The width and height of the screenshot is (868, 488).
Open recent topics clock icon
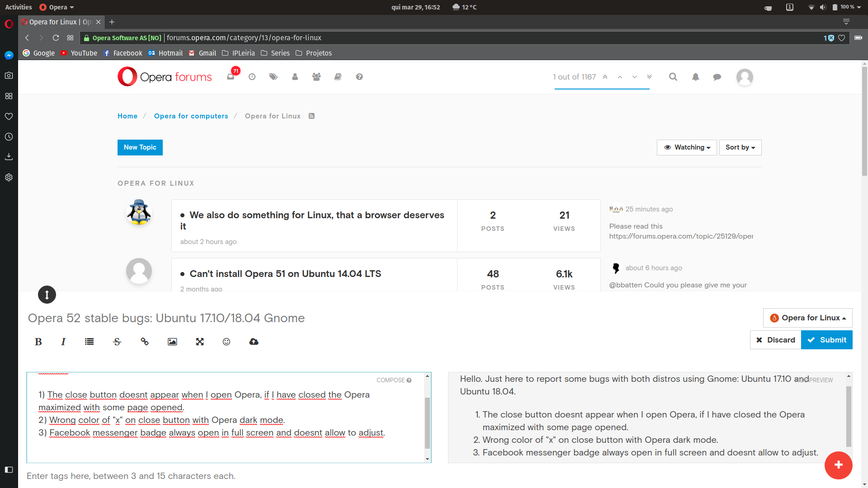click(252, 77)
